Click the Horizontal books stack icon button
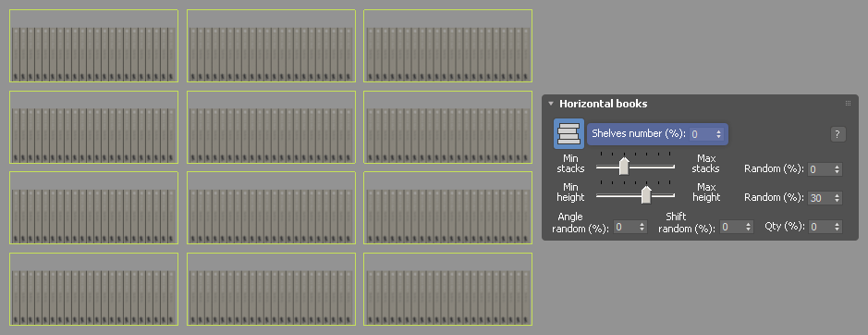Image resolution: width=868 pixels, height=335 pixels. [x=568, y=133]
